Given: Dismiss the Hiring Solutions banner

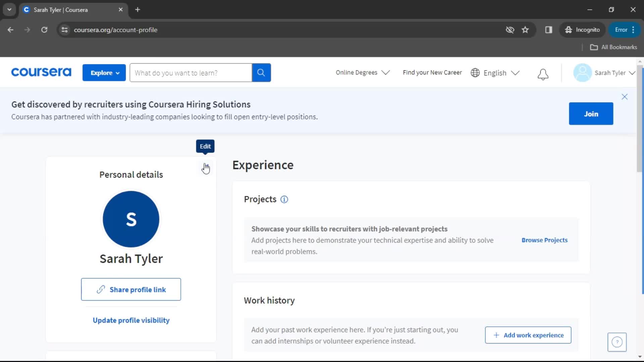Looking at the screenshot, I should [x=624, y=97].
